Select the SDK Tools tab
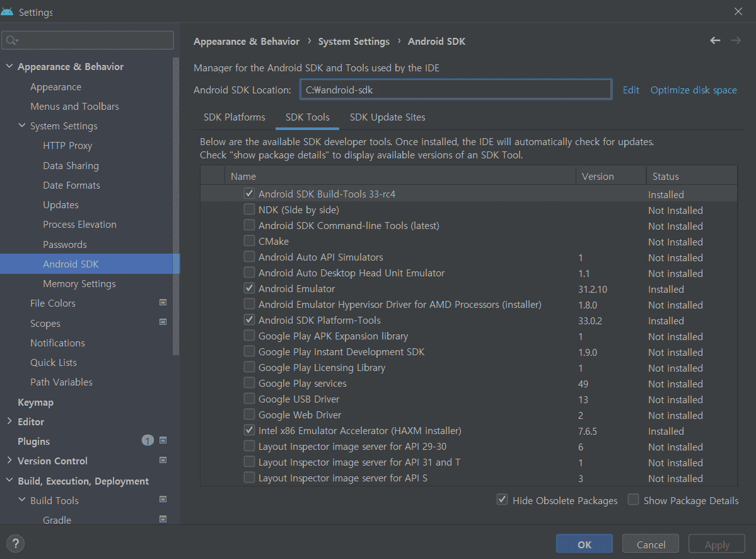The width and height of the screenshot is (756, 559). [x=307, y=117]
